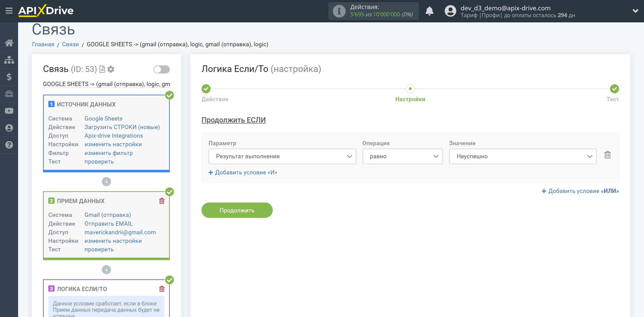Open Apix-drive Integrations access link

coord(114,136)
